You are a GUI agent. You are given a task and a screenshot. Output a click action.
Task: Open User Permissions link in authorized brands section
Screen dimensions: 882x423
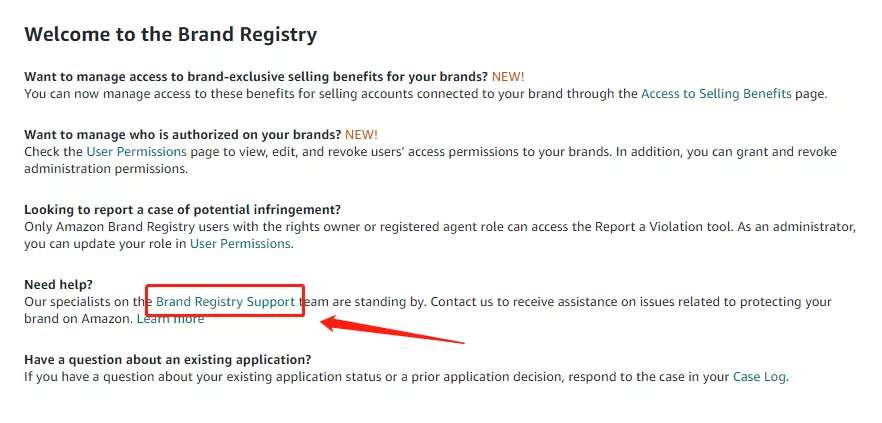(x=136, y=152)
